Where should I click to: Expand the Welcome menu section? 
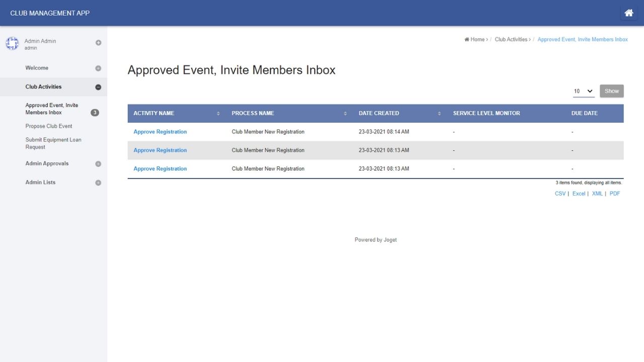click(x=98, y=68)
